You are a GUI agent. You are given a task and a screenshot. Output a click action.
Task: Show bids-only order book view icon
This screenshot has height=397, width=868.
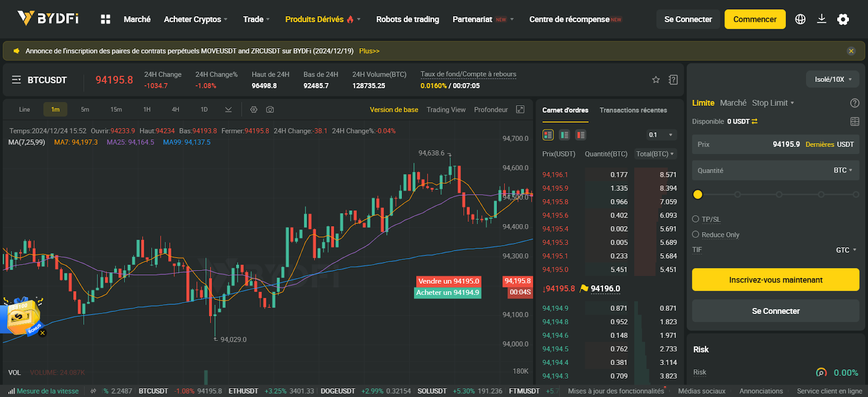click(x=565, y=135)
